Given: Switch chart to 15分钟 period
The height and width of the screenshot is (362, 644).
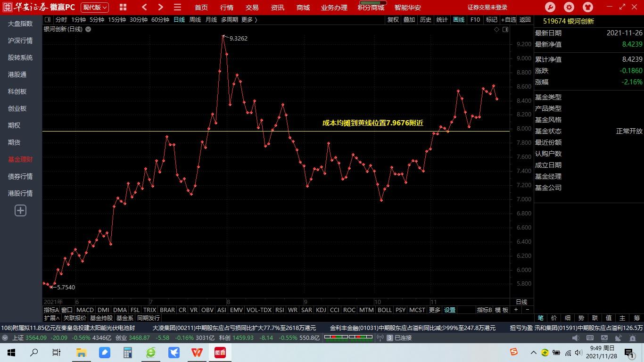Looking at the screenshot, I should point(117,19).
